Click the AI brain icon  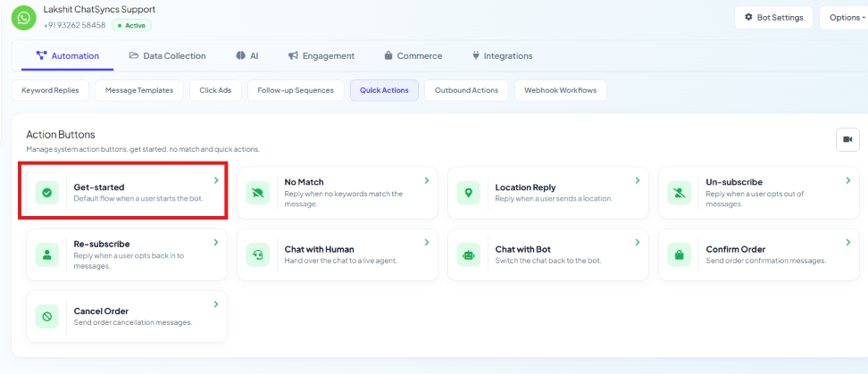click(240, 55)
